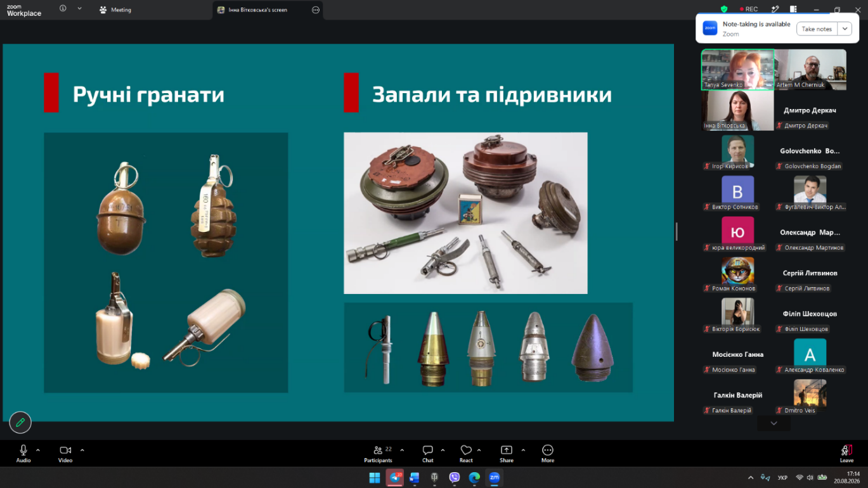
Task: Click the Leave meeting button
Action: coord(846,453)
